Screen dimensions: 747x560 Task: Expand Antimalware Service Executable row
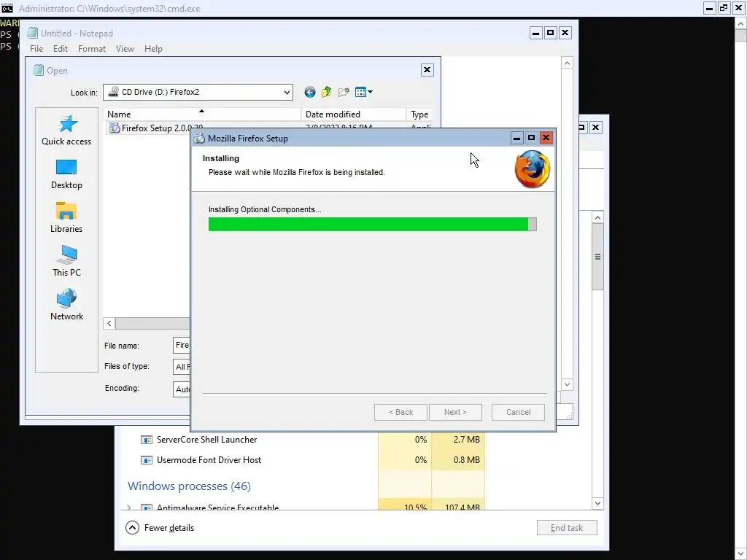(129, 507)
